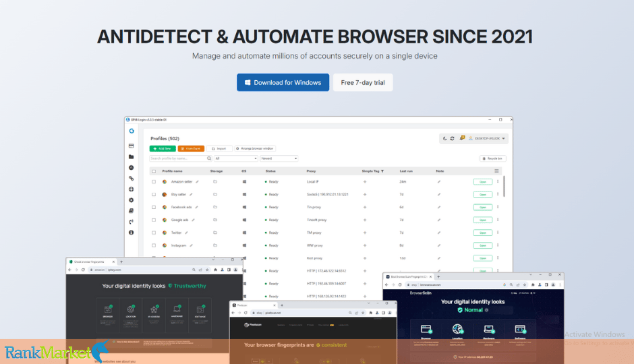This screenshot has height=364, width=634.
Task: Click the notification icon beside account name
Action: (x=462, y=138)
